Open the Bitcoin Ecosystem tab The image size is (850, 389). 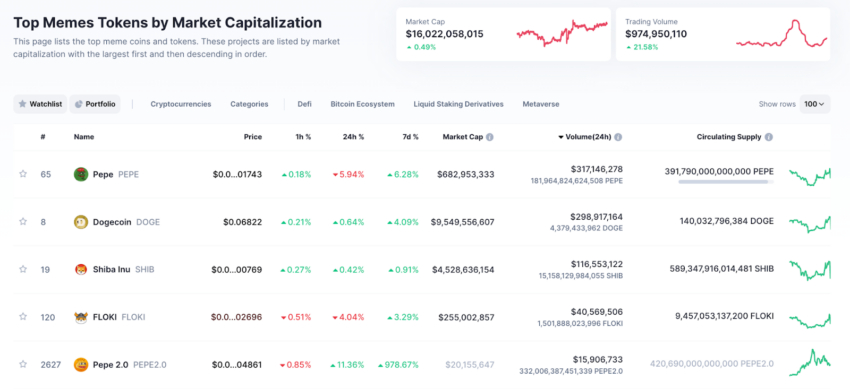pos(362,104)
